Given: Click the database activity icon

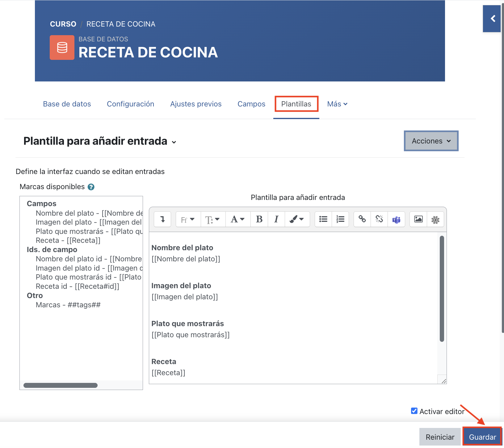Looking at the screenshot, I should [x=62, y=48].
